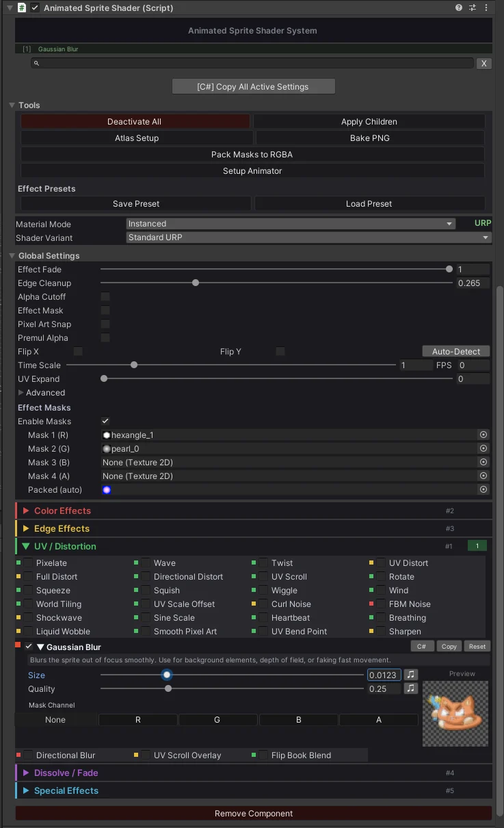Enable Pixel Art Snap checkbox
Screen dimensions: 504x828
[105, 324]
